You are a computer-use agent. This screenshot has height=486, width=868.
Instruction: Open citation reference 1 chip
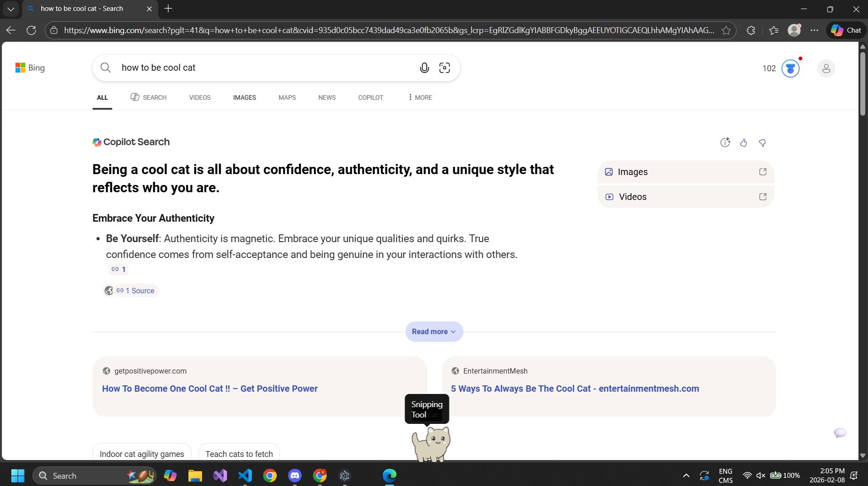(x=118, y=269)
